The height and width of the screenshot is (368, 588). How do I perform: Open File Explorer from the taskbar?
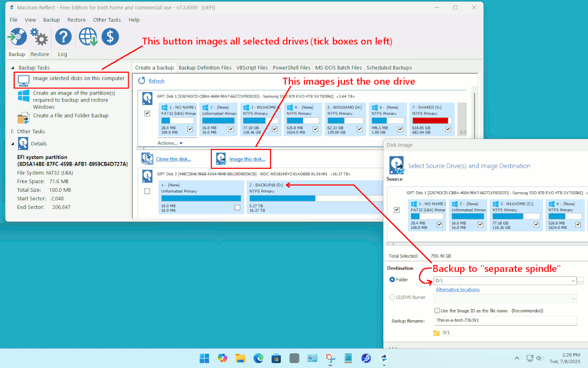coord(240,358)
